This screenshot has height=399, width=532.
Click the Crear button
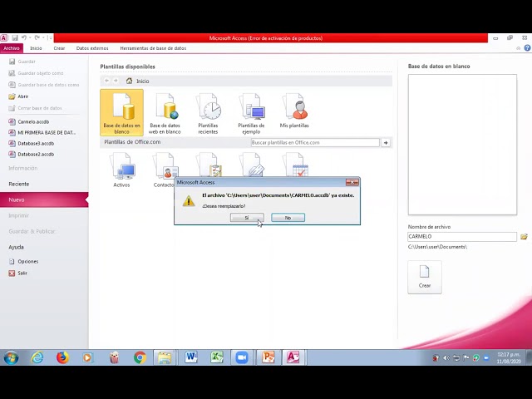pos(425,277)
